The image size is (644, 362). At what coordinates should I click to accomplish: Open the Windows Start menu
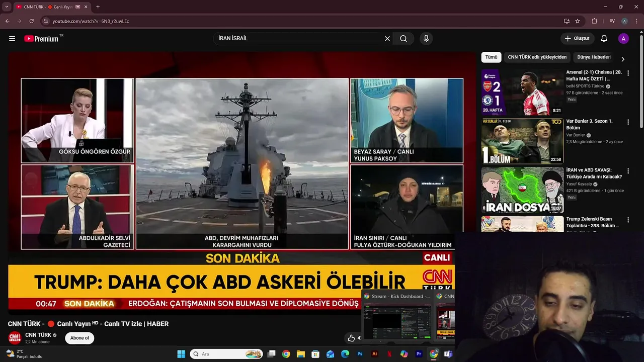[x=181, y=354]
